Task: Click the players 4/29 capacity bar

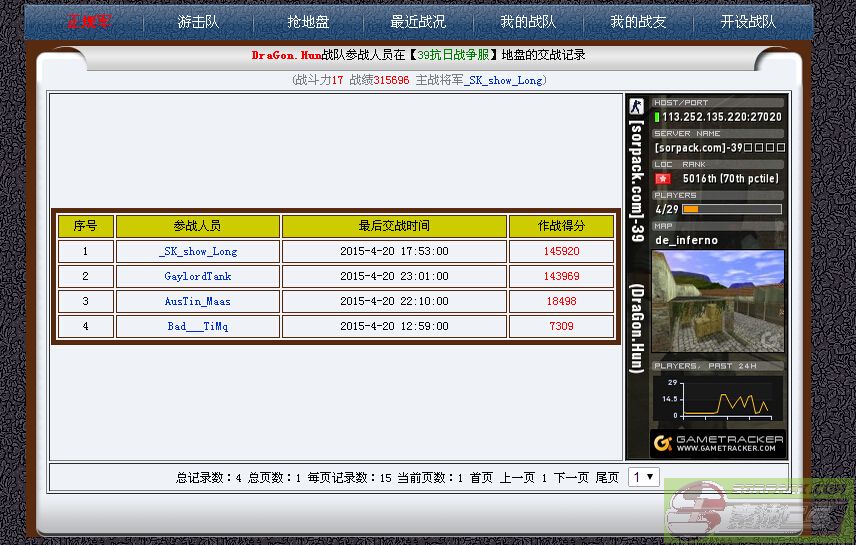Action: [731, 210]
